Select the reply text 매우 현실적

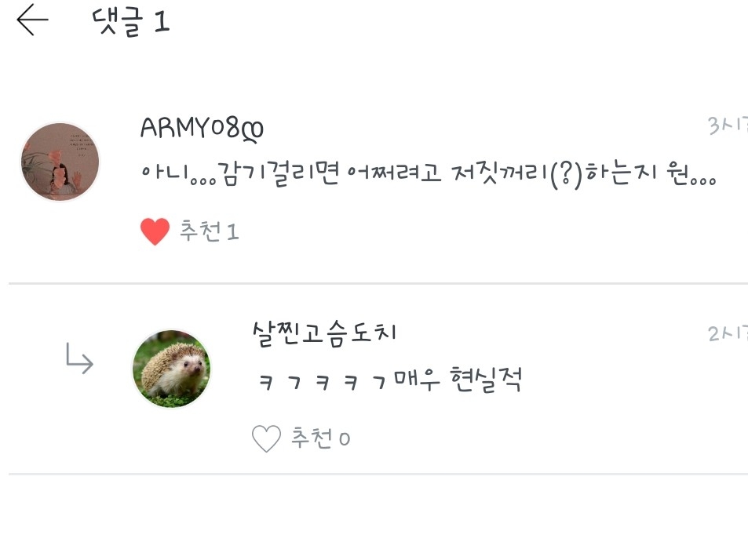click(458, 380)
